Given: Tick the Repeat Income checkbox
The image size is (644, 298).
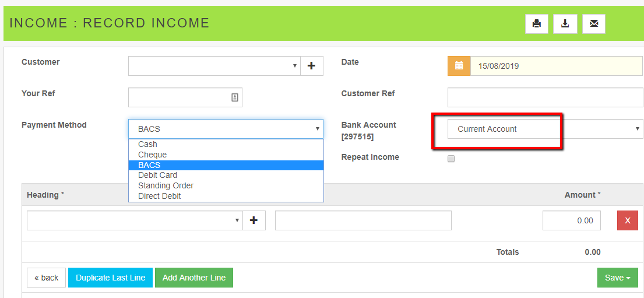Looking at the screenshot, I should [451, 159].
